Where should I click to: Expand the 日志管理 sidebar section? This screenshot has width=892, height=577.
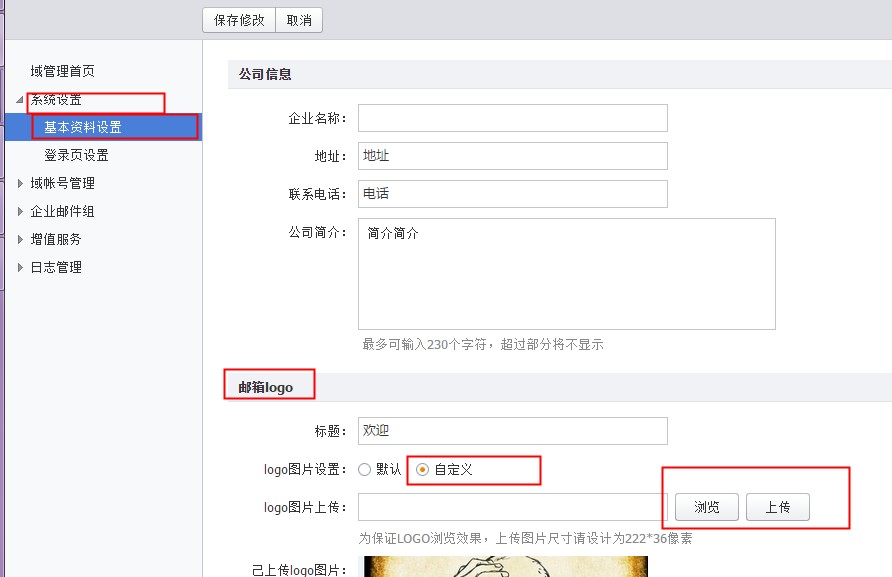pyautogui.click(x=54, y=267)
